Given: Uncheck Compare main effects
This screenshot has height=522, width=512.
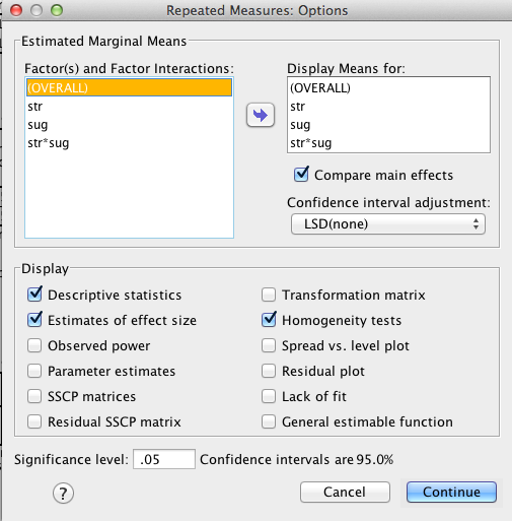Looking at the screenshot, I should pyautogui.click(x=301, y=175).
